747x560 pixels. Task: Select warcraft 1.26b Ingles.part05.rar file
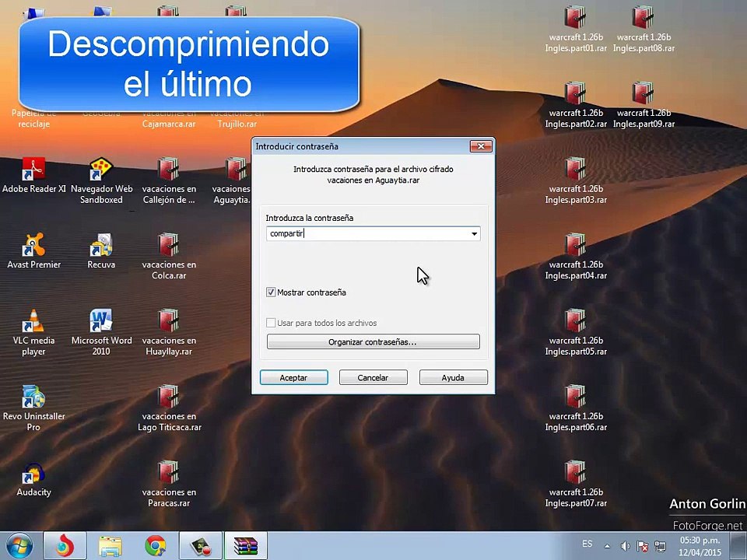point(576,332)
